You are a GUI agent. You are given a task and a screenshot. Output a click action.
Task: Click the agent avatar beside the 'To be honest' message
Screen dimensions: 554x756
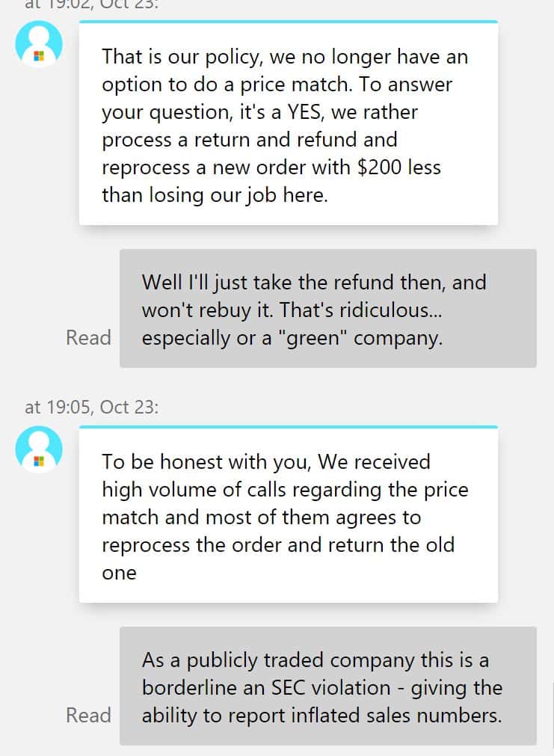(x=39, y=449)
